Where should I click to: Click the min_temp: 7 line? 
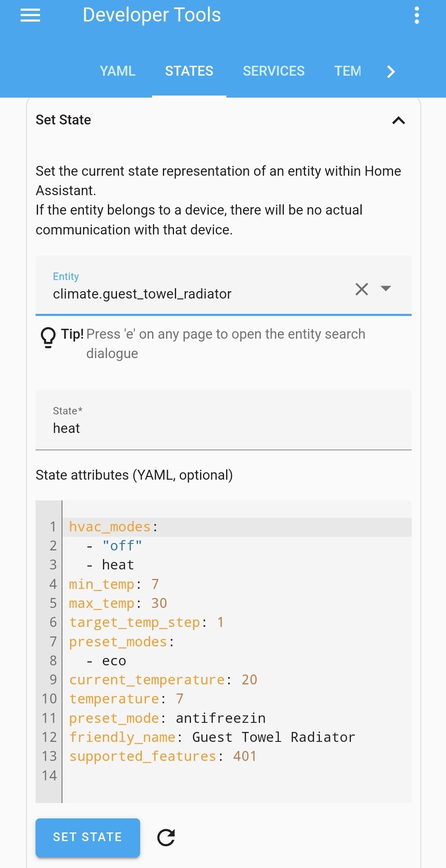(114, 584)
